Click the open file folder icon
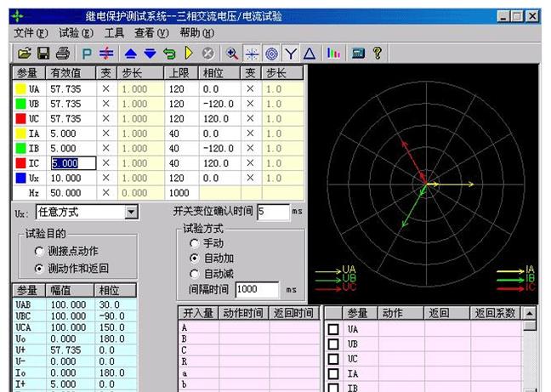The image size is (551, 392). tap(25, 54)
